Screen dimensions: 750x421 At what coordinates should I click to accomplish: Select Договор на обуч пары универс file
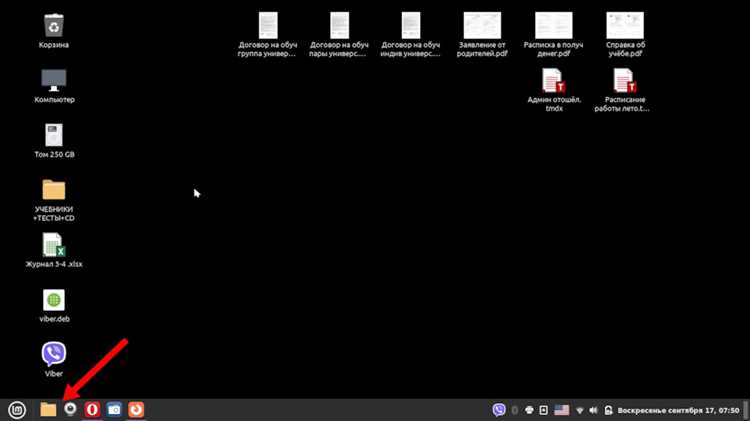pos(339,34)
